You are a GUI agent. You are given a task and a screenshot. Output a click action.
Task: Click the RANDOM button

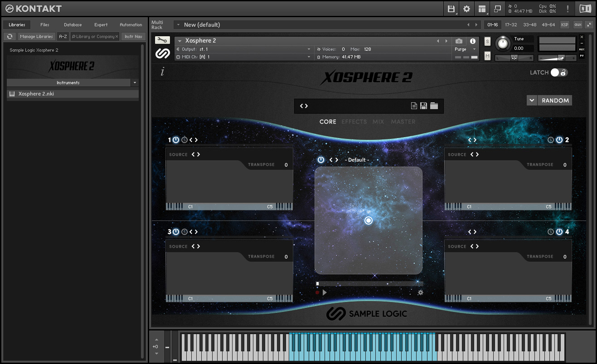tap(555, 101)
